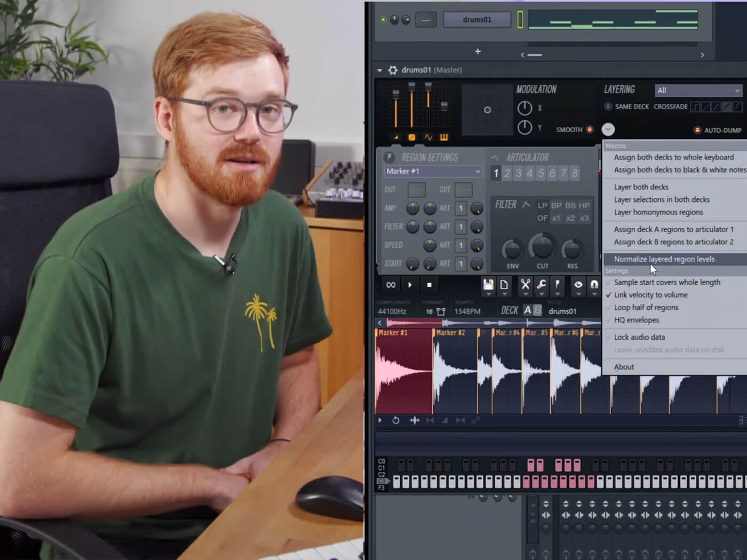Image resolution: width=747 pixels, height=560 pixels.
Task: Click the orange square icon under faders
Action: point(412,138)
